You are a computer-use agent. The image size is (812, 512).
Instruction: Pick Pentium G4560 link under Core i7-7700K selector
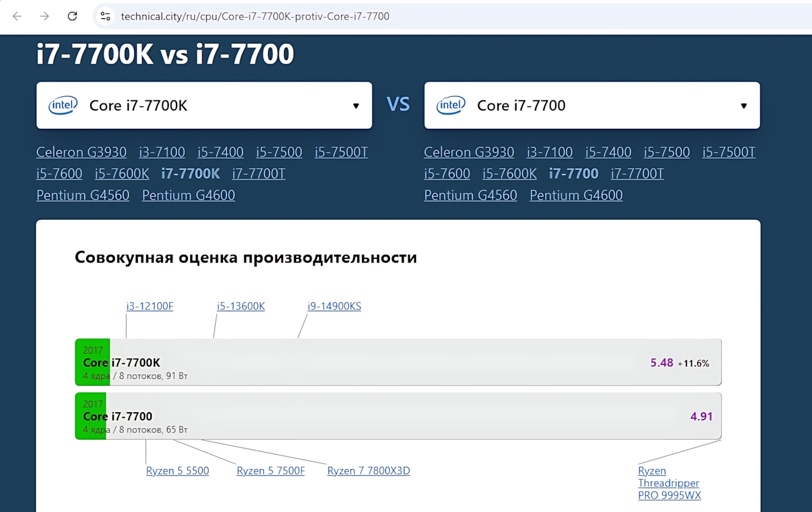tap(83, 195)
